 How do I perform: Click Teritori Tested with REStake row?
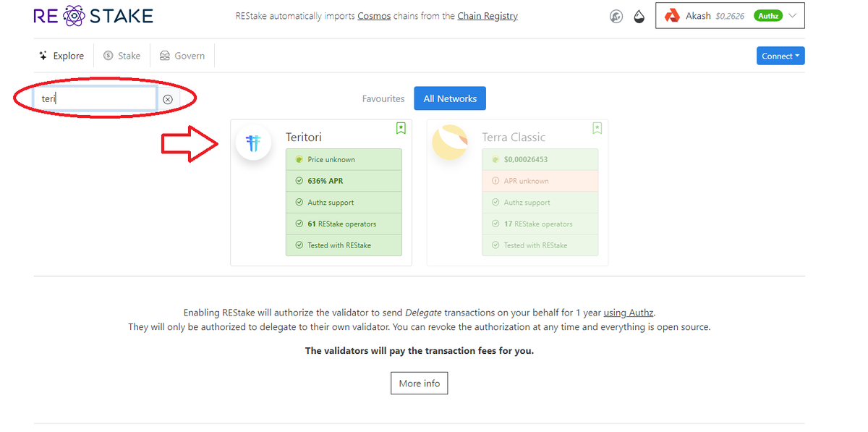pyautogui.click(x=344, y=245)
